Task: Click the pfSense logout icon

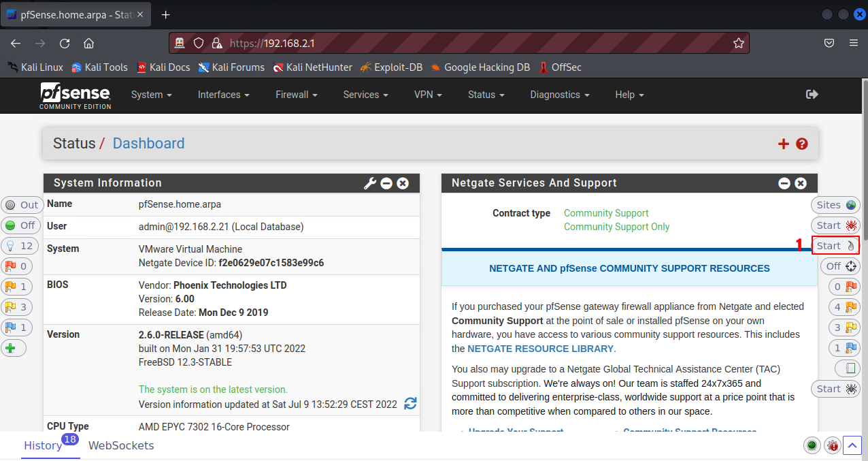Action: pos(812,95)
